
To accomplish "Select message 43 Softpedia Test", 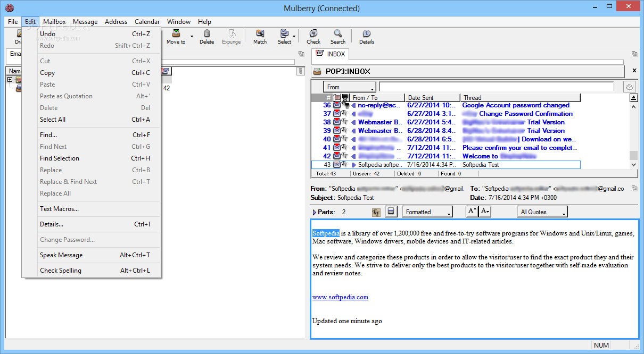I will pyautogui.click(x=445, y=165).
